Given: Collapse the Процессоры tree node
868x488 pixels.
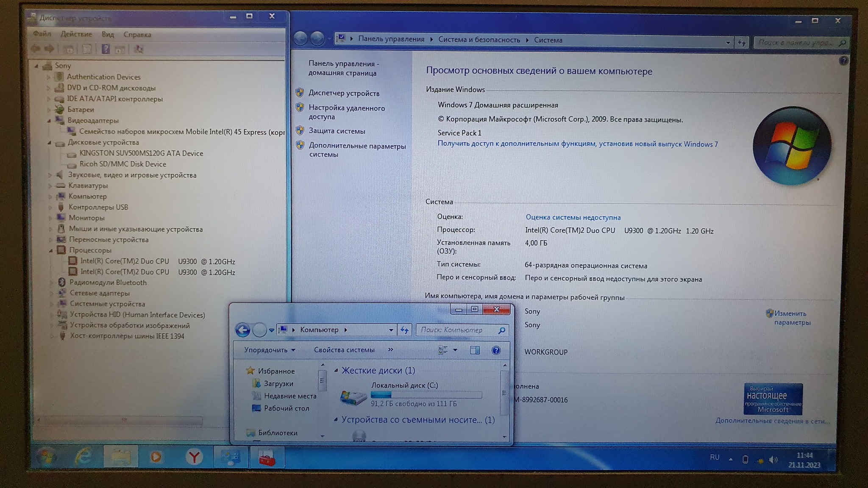Looking at the screenshot, I should pyautogui.click(x=51, y=250).
